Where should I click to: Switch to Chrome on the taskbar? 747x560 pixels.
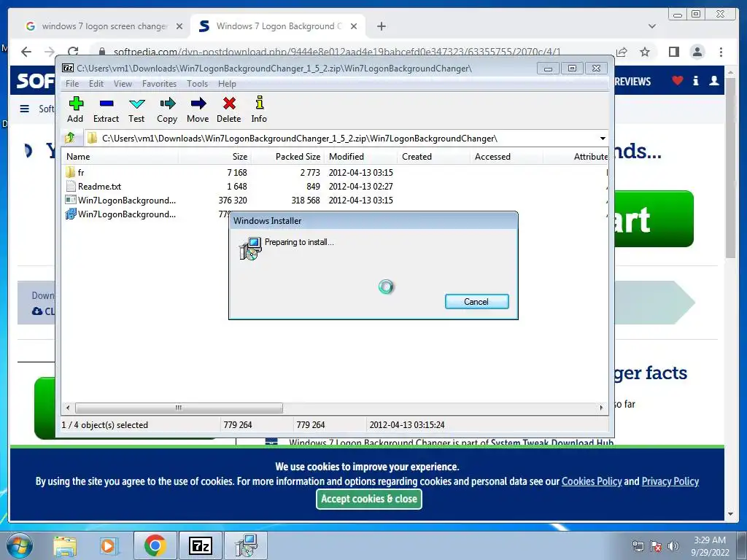tap(155, 545)
